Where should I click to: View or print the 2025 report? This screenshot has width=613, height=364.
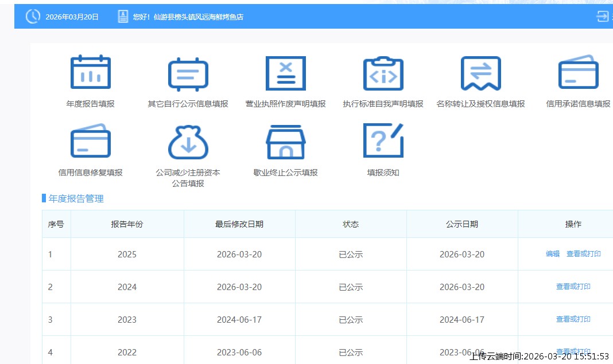coord(583,254)
